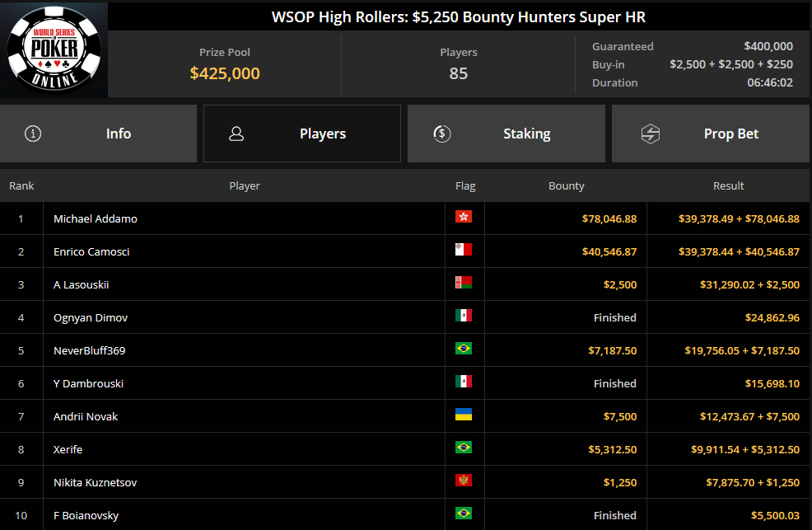This screenshot has height=530, width=812.
Task: Select player name Y Dambrouski
Action: [89, 384]
